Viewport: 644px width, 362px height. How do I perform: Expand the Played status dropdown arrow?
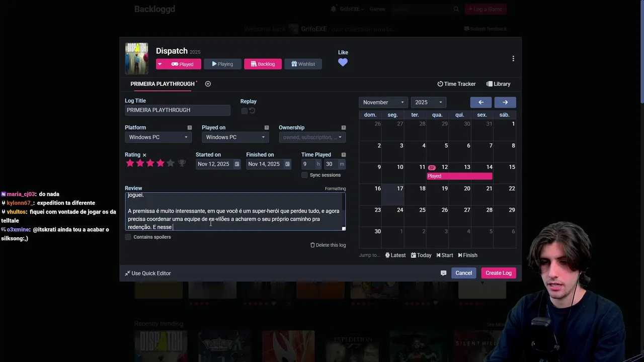[x=160, y=64]
